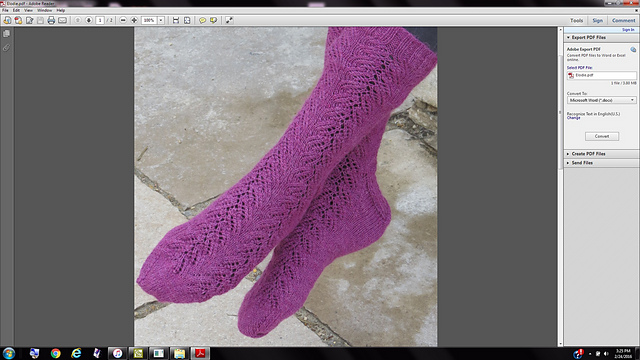Click the volume speaker tray icon

606,354
